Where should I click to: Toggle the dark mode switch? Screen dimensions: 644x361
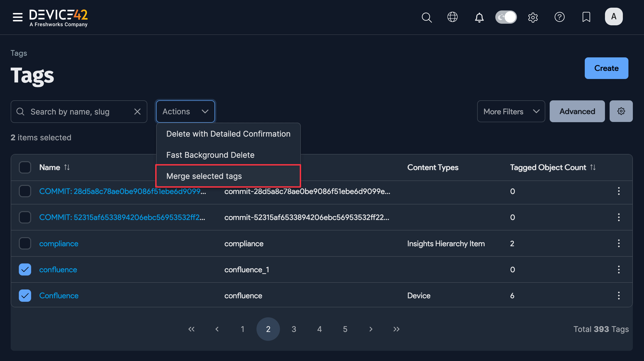click(506, 17)
